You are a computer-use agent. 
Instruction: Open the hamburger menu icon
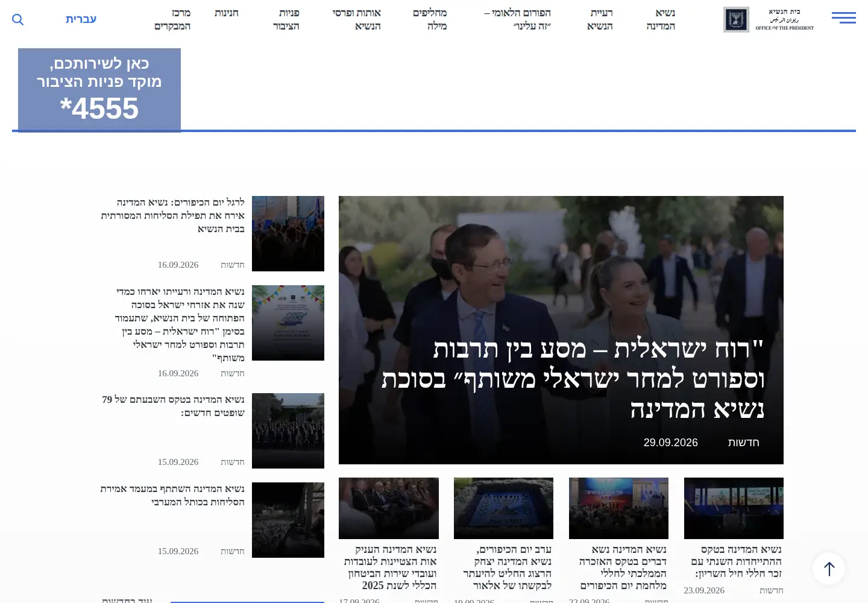843,18
